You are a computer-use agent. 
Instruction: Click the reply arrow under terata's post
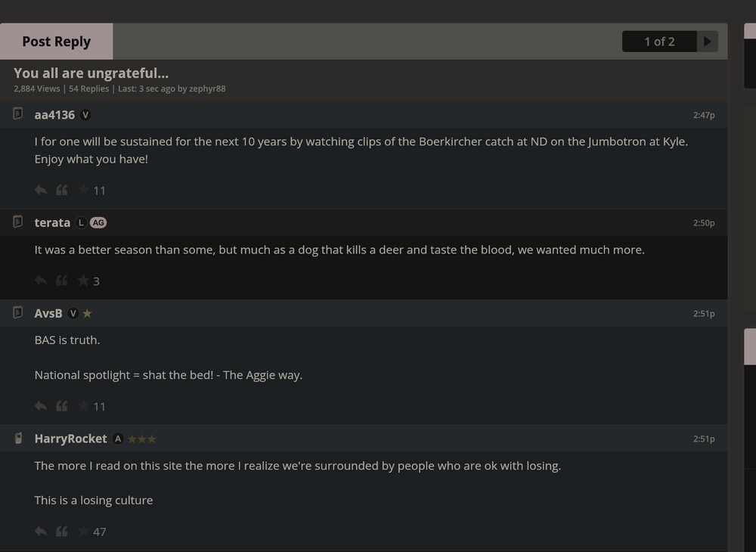pyautogui.click(x=40, y=280)
